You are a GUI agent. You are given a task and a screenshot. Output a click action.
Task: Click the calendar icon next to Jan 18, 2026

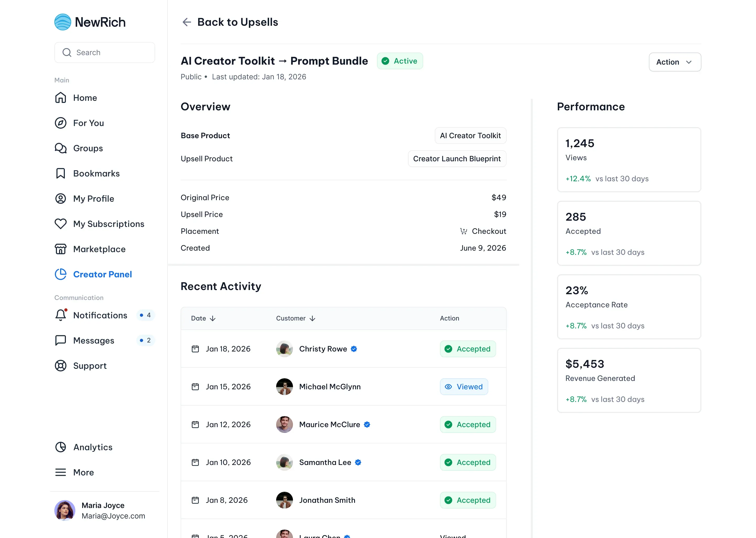[x=195, y=349]
